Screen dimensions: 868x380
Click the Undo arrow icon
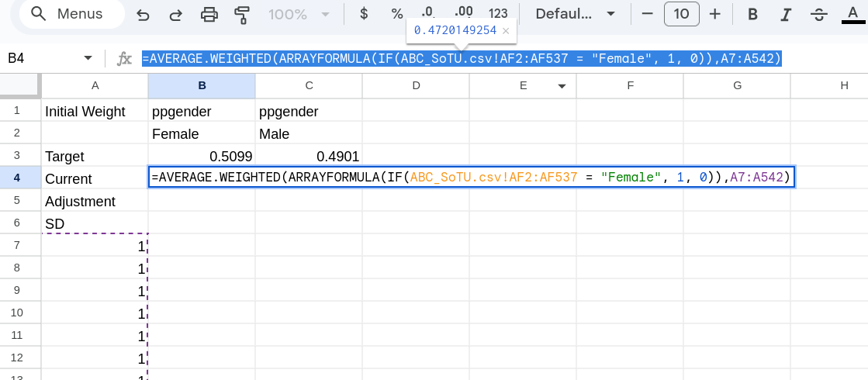[143, 14]
